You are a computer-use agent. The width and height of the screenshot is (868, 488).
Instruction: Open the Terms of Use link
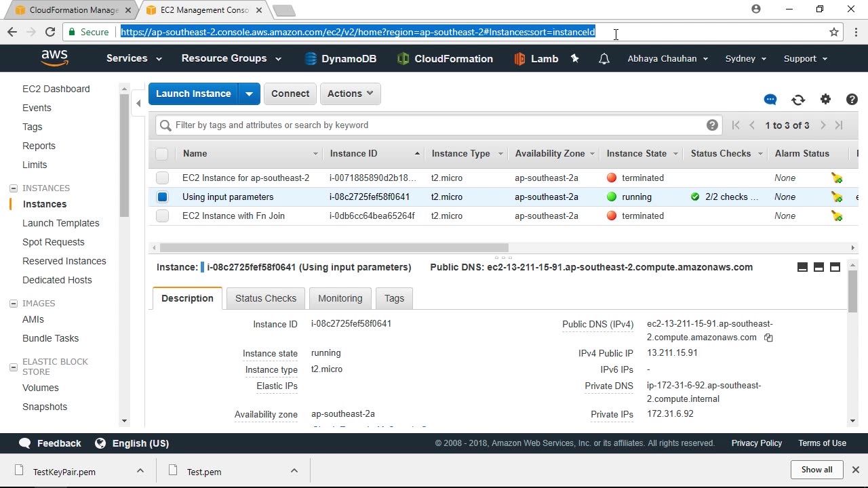click(822, 443)
